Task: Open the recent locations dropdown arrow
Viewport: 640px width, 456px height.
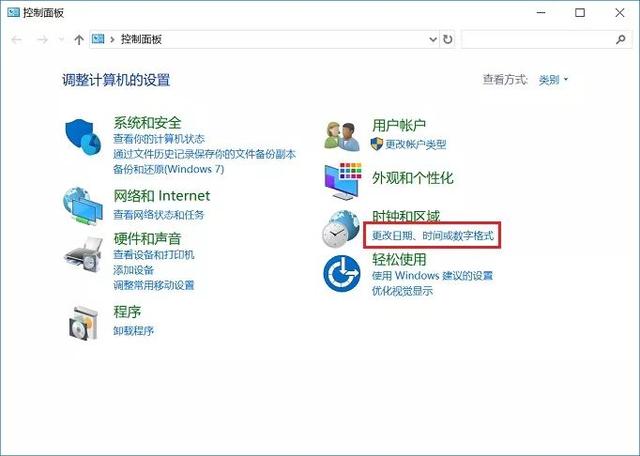Action: (62, 40)
